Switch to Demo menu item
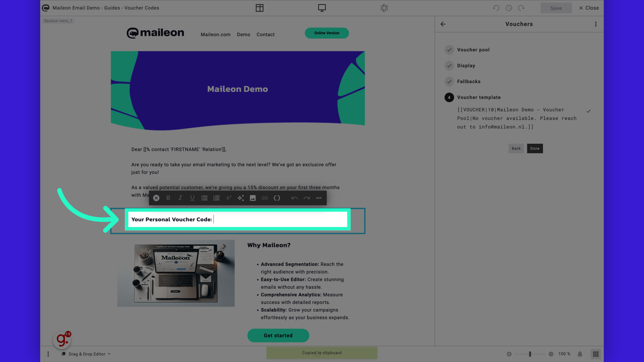Viewport: 644px width, 362px height. click(x=243, y=34)
